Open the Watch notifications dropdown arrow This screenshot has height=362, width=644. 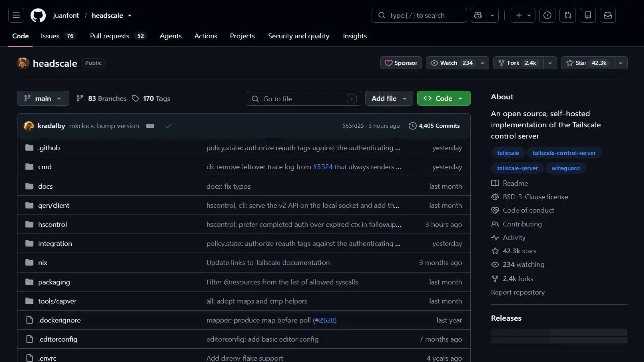tap(482, 63)
